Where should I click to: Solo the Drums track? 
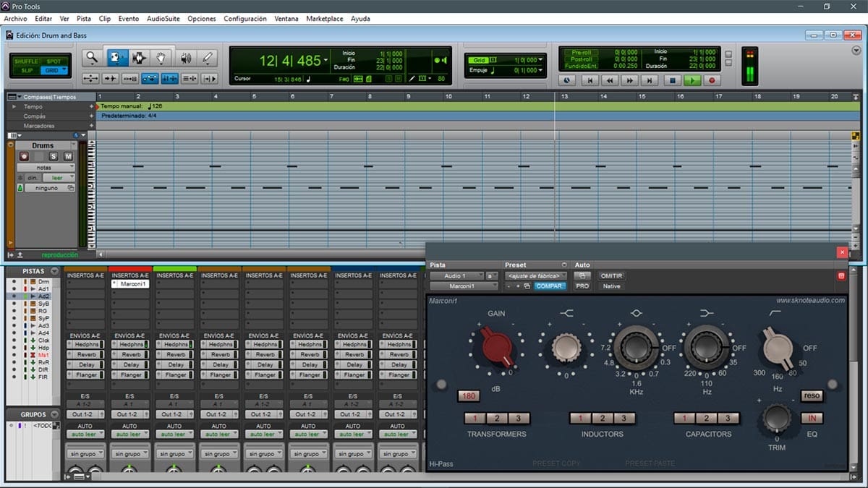[54, 156]
